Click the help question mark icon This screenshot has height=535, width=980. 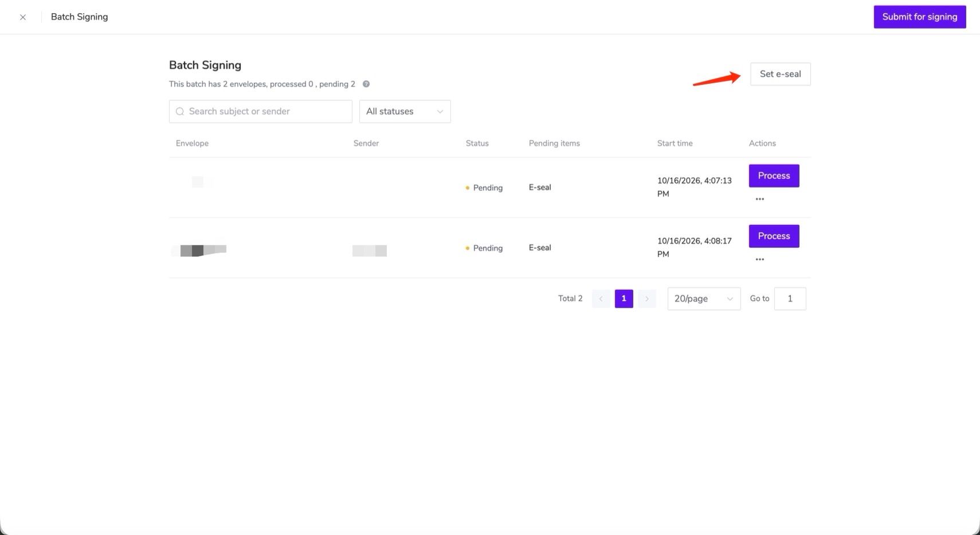[x=366, y=84]
